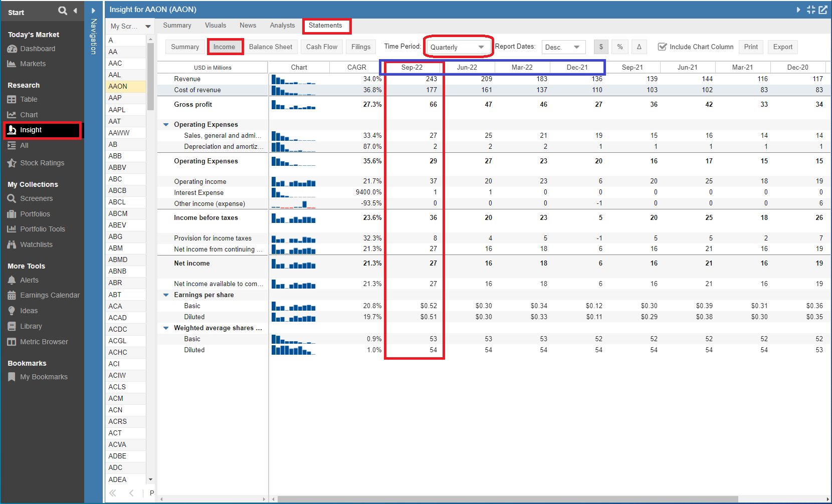
Task: Collapse the Operating Expenses group
Action: [166, 124]
